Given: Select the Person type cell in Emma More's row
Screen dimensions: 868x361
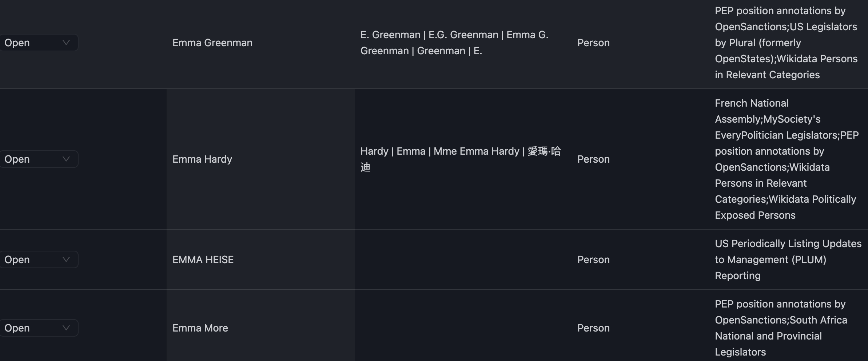Looking at the screenshot, I should click(x=593, y=328).
